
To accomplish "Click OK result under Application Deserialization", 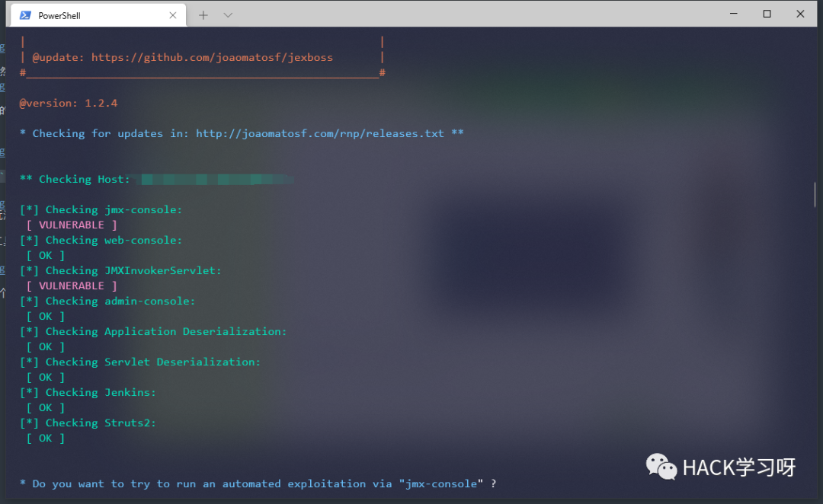I will tap(45, 346).
